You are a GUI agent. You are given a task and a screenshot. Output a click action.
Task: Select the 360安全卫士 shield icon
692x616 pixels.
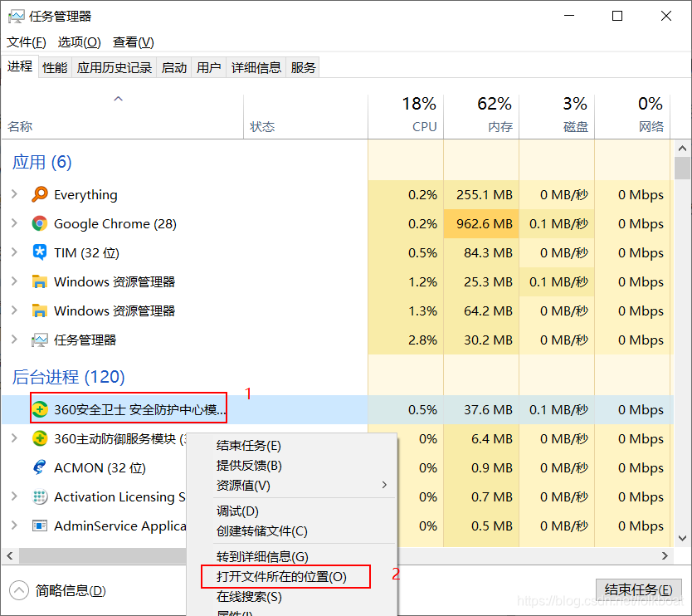pos(40,409)
